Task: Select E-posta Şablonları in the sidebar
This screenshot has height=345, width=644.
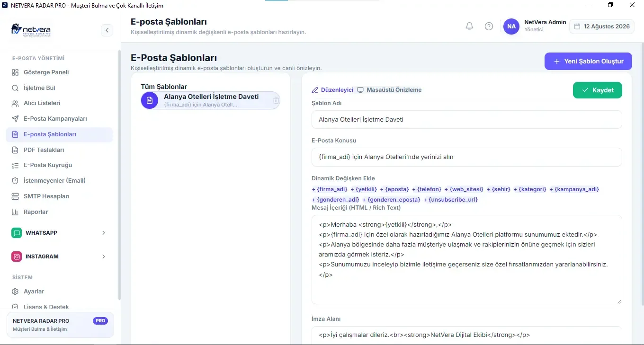Action: point(60,134)
